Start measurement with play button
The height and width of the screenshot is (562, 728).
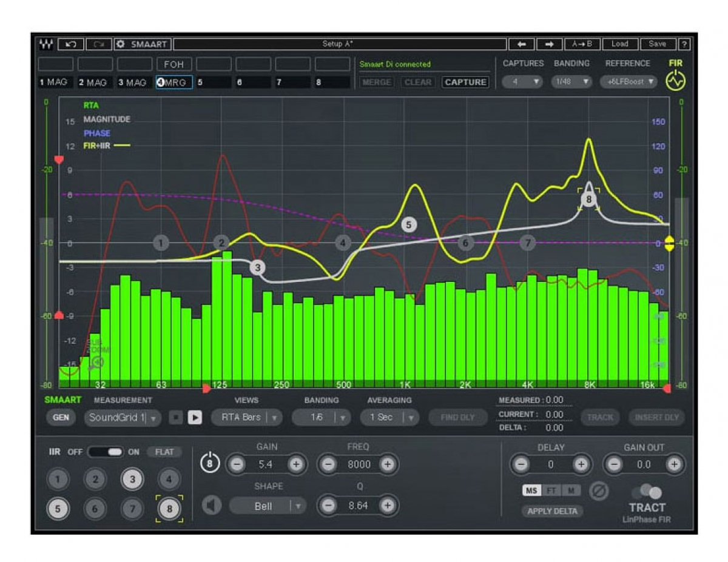[195, 417]
